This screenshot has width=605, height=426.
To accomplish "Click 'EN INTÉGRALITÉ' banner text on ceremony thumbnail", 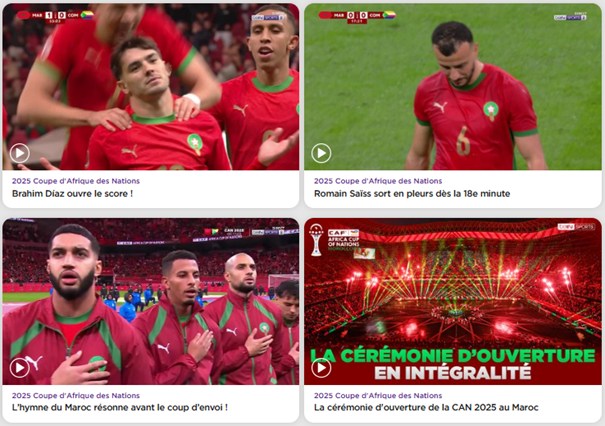I will 453,372.
